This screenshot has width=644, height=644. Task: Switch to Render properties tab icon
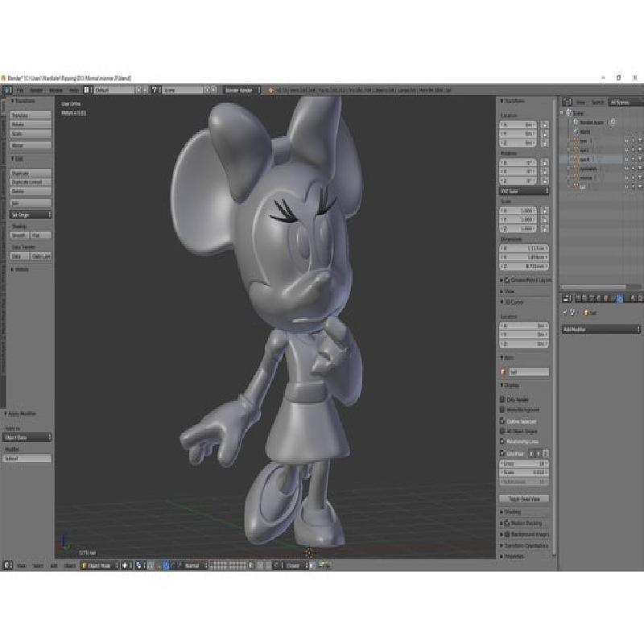[578, 299]
